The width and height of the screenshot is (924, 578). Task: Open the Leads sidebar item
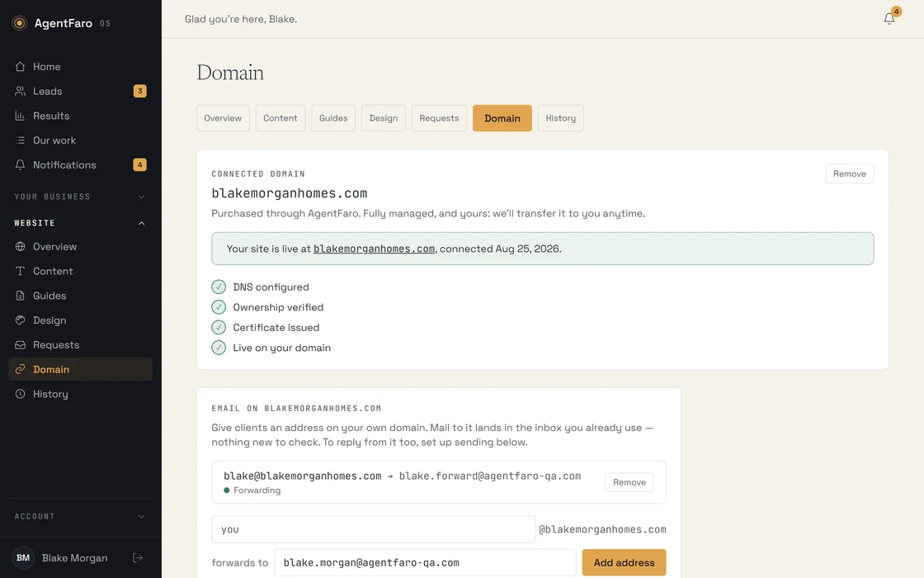tap(81, 92)
